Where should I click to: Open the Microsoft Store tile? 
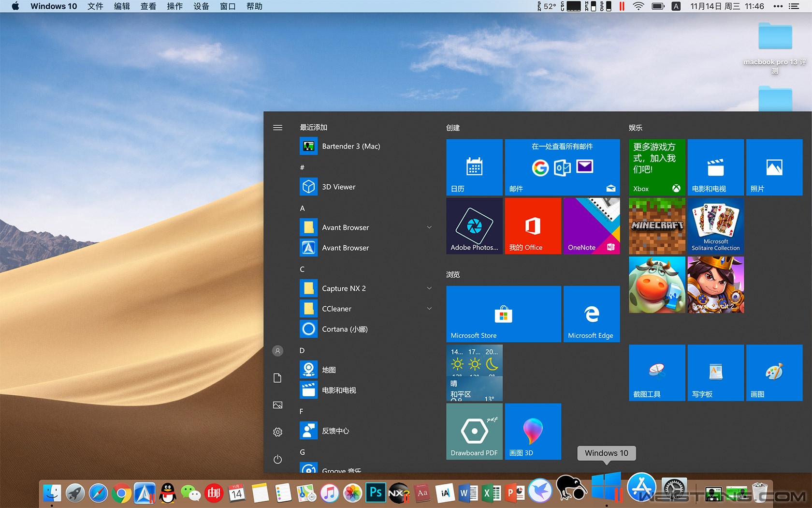[503, 314]
